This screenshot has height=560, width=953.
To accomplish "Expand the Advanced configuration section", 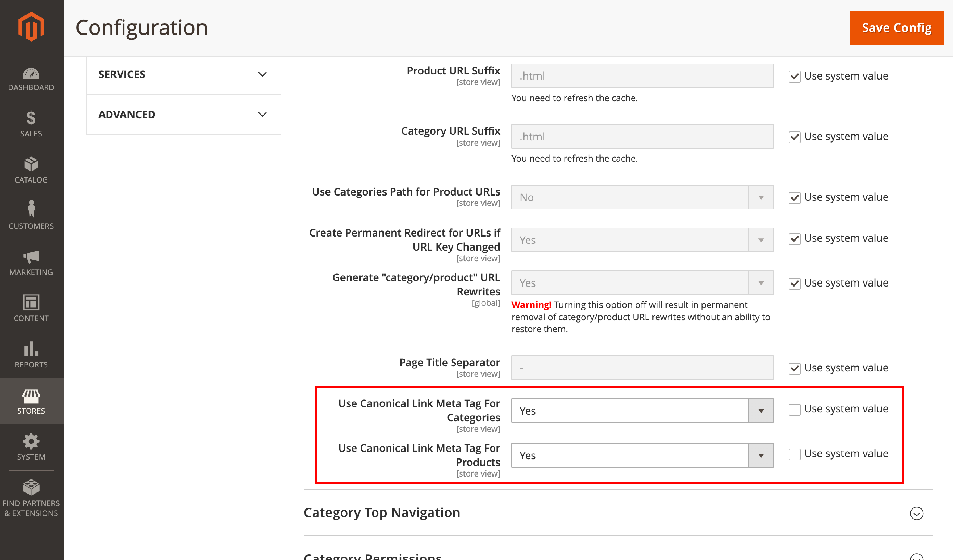I will click(x=184, y=114).
